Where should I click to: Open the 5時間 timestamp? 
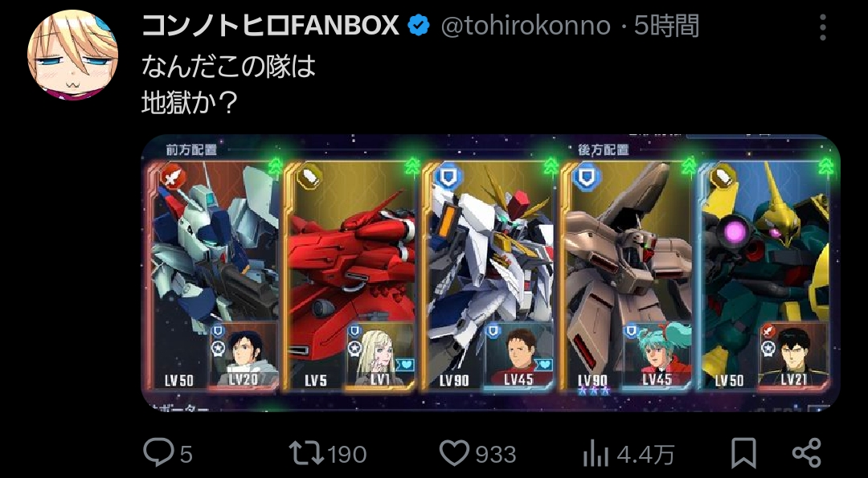coord(666,26)
